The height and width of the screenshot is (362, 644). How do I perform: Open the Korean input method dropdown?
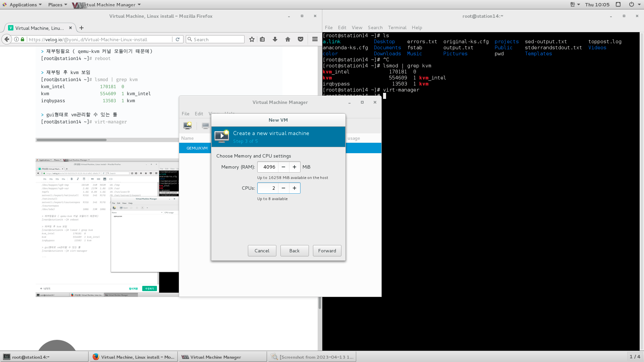575,5
